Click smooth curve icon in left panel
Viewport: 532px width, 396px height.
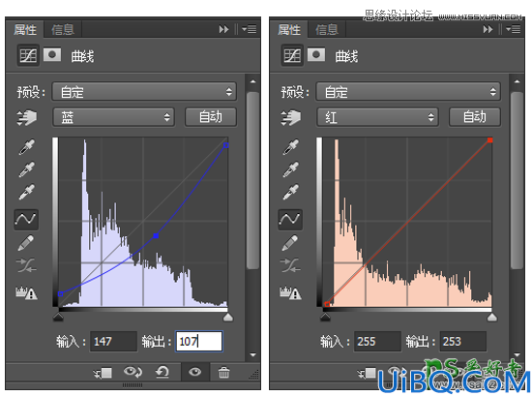click(26, 265)
